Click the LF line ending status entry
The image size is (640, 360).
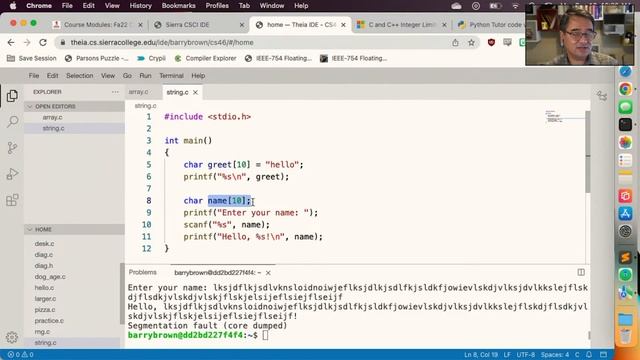507,355
